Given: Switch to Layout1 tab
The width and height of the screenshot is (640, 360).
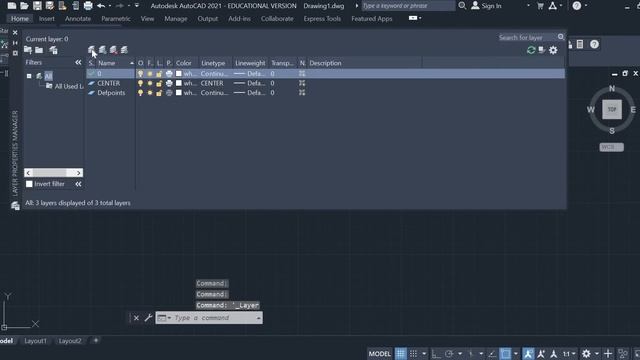Looking at the screenshot, I should 36,341.
